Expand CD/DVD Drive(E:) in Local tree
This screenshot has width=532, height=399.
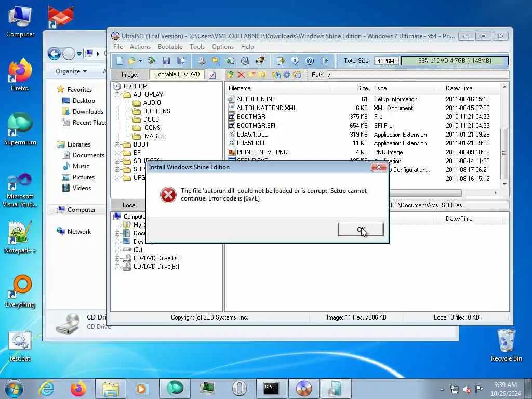click(117, 267)
